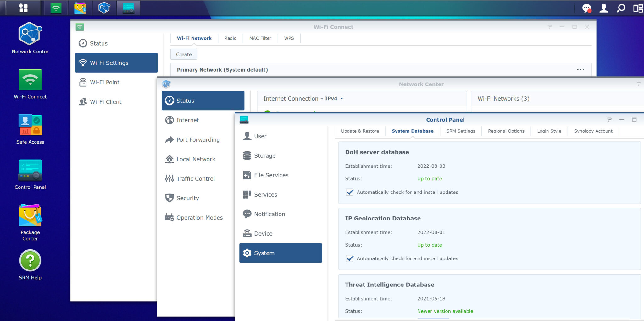This screenshot has width=644, height=321.
Task: Select Services in Control Panel sidebar
Action: [280, 194]
